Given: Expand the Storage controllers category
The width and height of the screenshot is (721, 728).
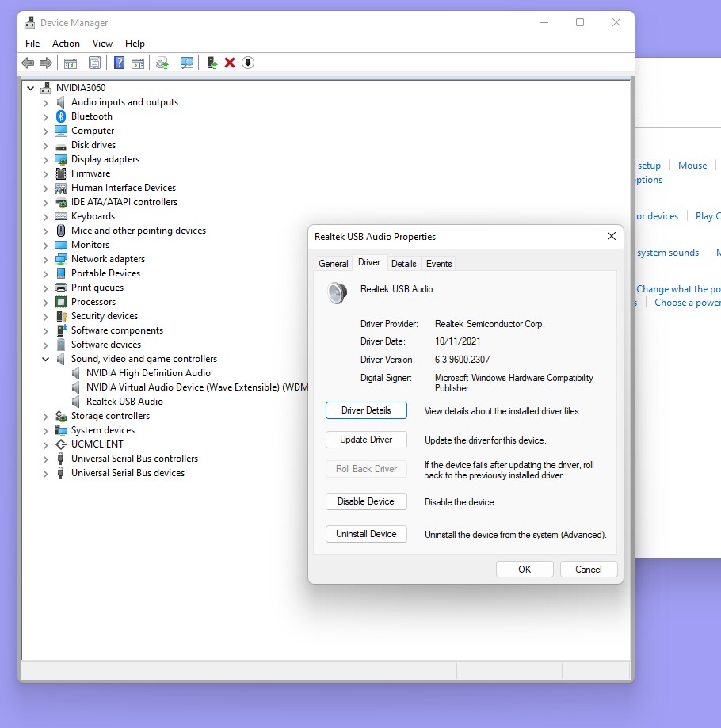Looking at the screenshot, I should coord(45,417).
